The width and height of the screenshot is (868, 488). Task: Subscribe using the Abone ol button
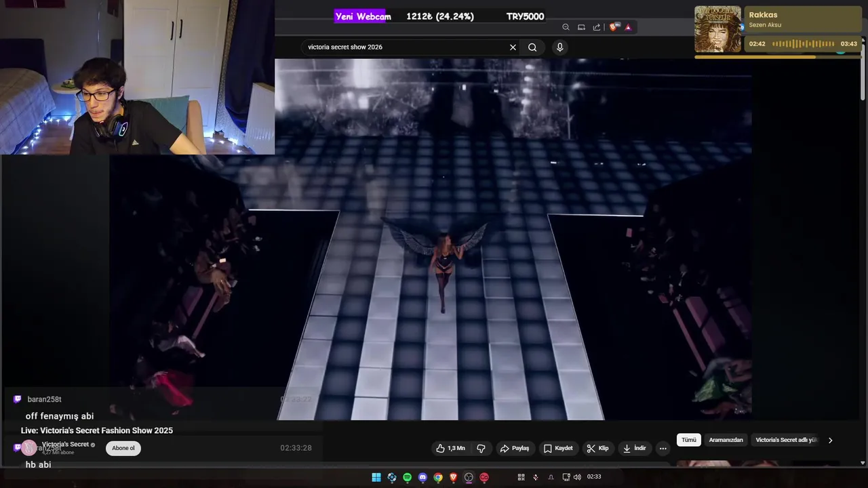click(x=123, y=448)
